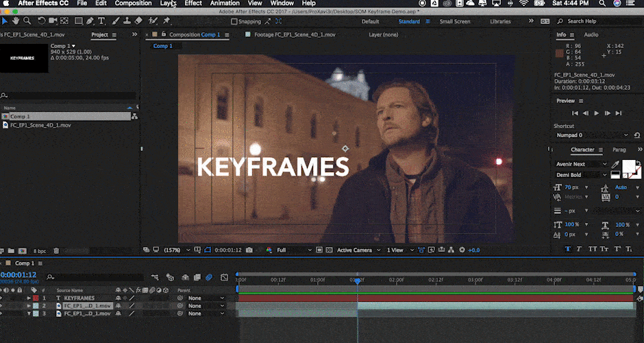Select the Puppet Pin tool

point(166,21)
